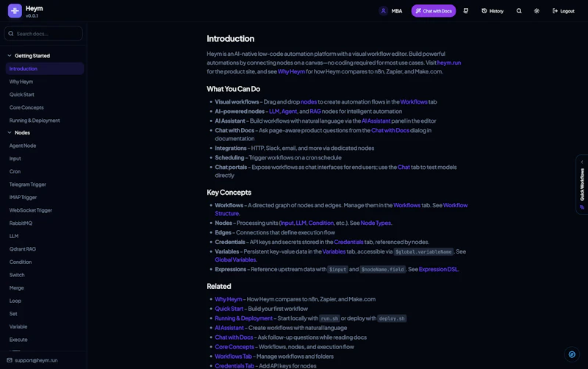The height and width of the screenshot is (369, 588).
Task: Open Expression DSL link
Action: point(438,269)
